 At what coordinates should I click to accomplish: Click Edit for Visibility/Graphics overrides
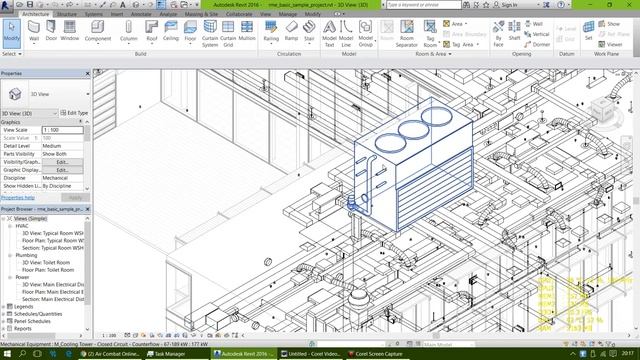(62, 162)
